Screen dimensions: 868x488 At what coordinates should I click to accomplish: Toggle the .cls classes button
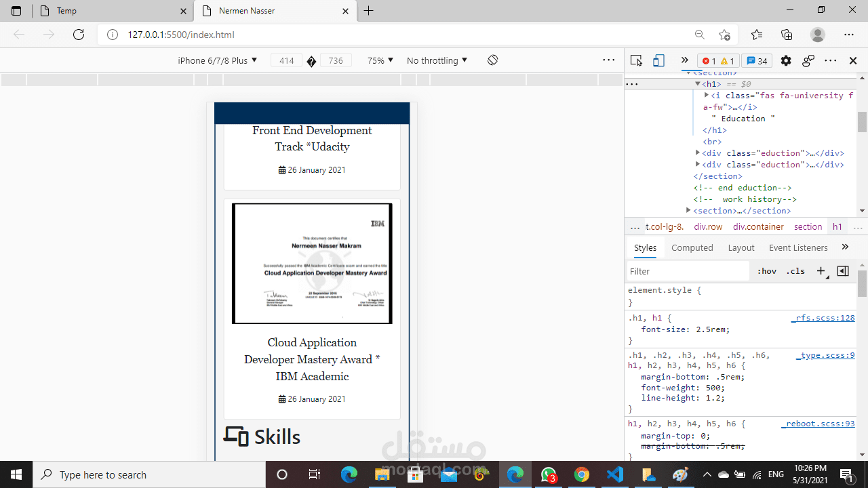[x=795, y=271]
